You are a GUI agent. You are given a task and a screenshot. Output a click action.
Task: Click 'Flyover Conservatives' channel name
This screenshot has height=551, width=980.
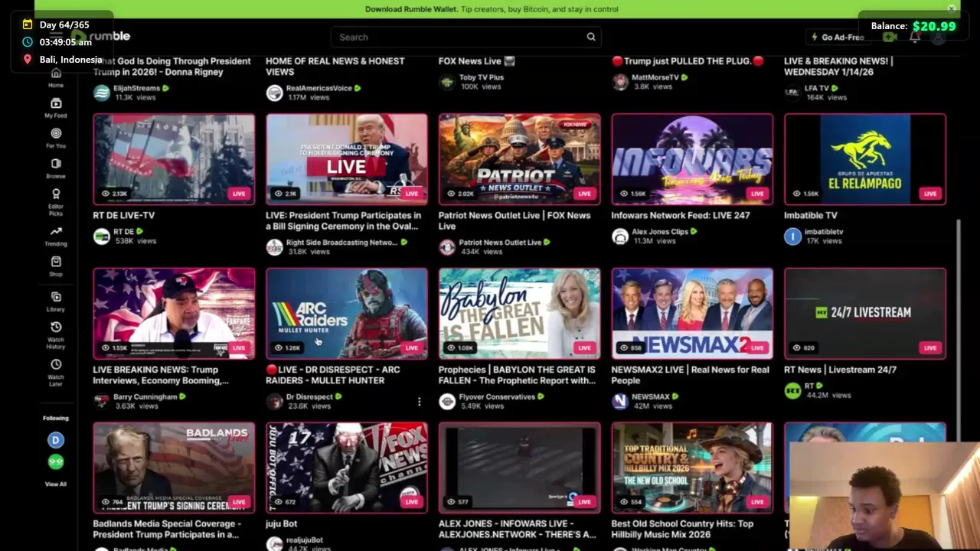(x=497, y=396)
